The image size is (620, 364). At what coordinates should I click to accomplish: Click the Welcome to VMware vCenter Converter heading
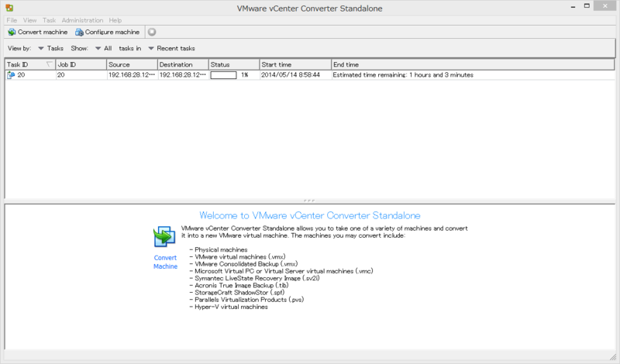coord(309,215)
